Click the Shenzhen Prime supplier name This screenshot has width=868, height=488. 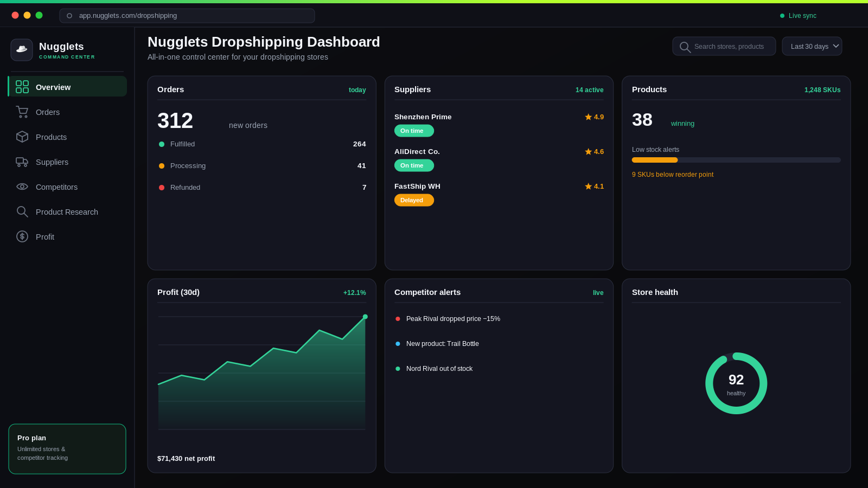click(423, 117)
